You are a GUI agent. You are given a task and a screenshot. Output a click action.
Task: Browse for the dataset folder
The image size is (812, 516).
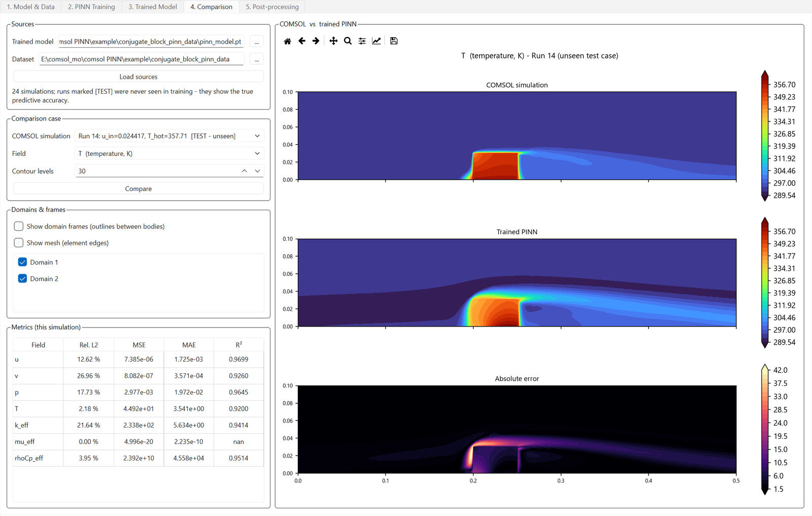coord(257,59)
